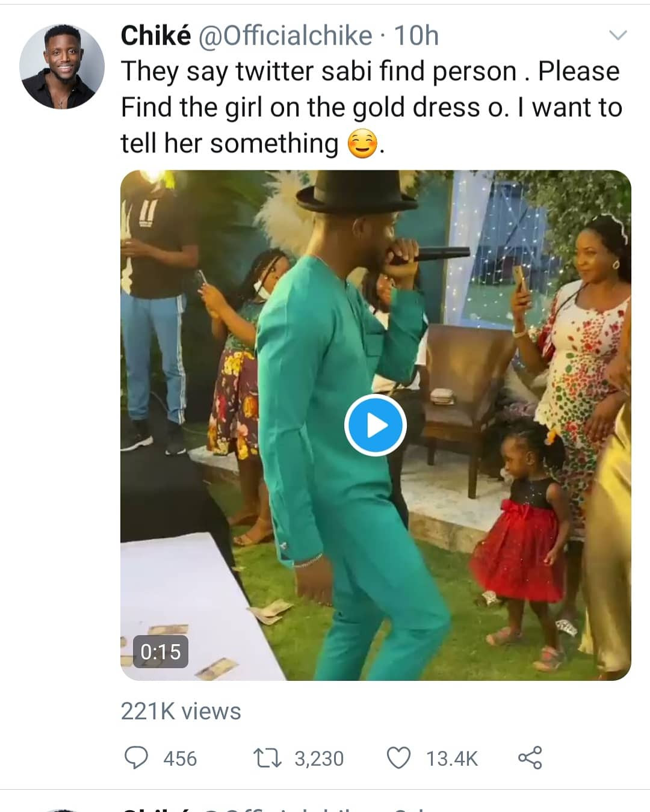The width and height of the screenshot is (650, 812).
Task: Play the embedded tweet video
Action: coord(376,425)
